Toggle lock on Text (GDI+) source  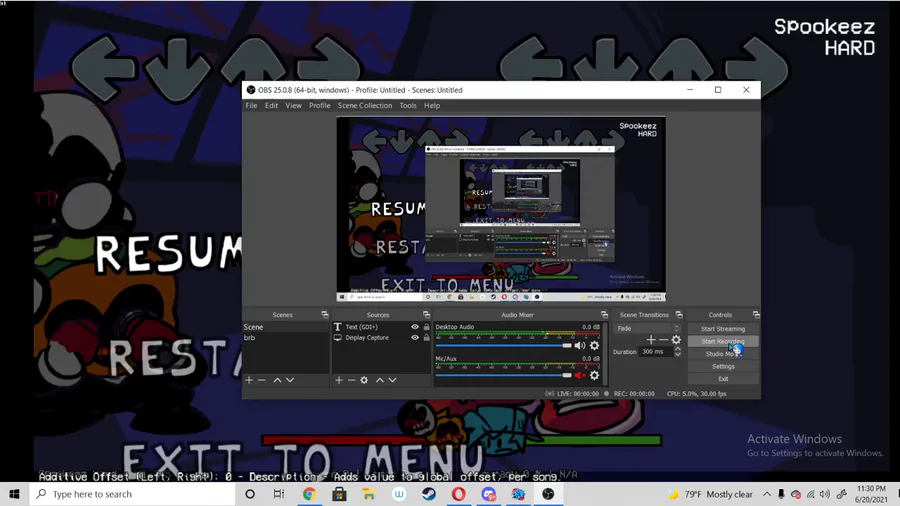pyautogui.click(x=426, y=327)
